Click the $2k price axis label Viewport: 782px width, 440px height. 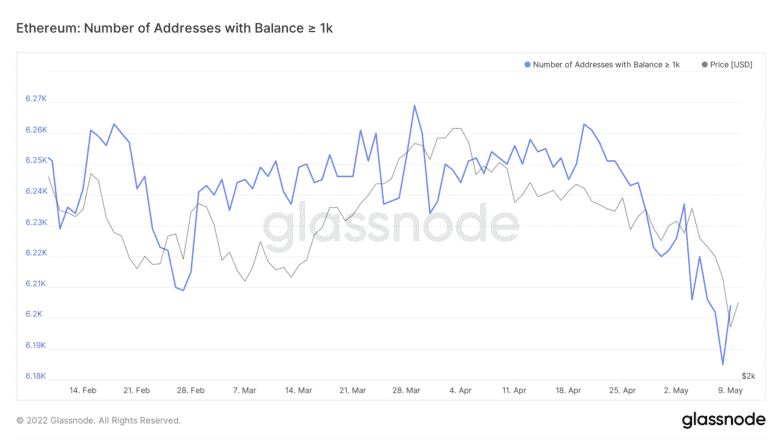[748, 376]
